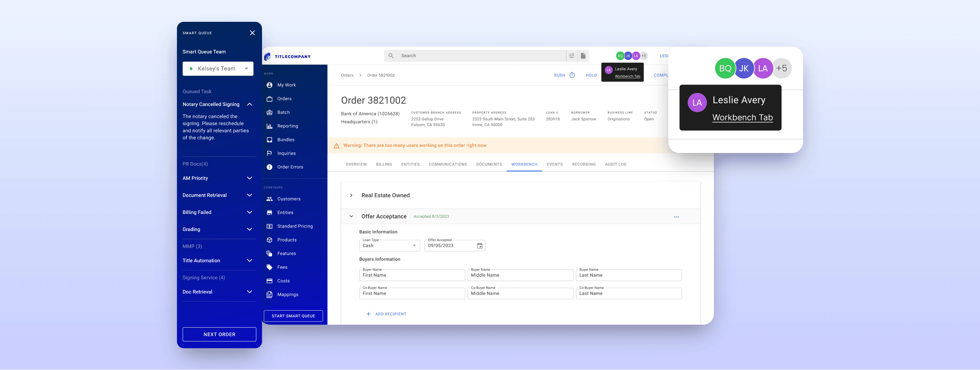The height and width of the screenshot is (370, 980).
Task: Click the JK user avatar in header
Action: 628,56
